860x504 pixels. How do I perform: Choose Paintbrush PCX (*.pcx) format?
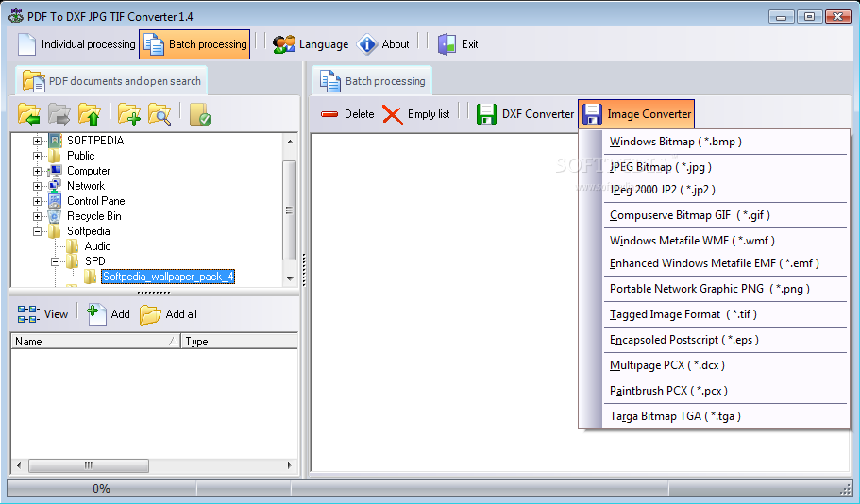tap(725, 391)
